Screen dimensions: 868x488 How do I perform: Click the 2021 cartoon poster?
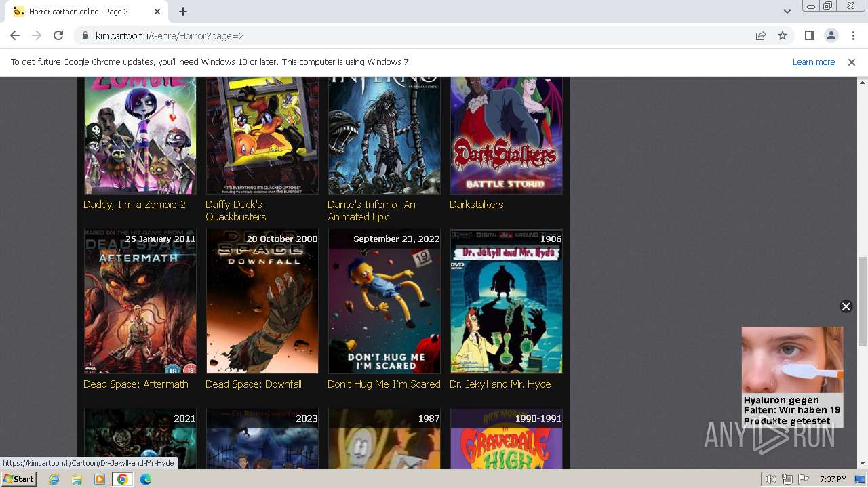point(140,439)
